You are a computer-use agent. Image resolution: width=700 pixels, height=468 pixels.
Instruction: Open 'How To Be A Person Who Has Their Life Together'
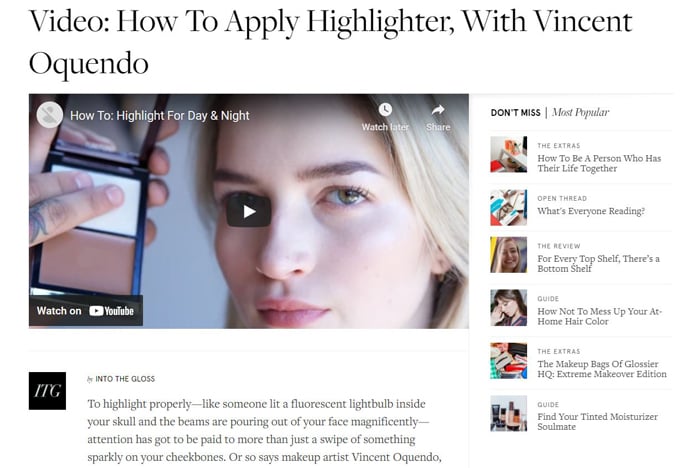click(599, 163)
